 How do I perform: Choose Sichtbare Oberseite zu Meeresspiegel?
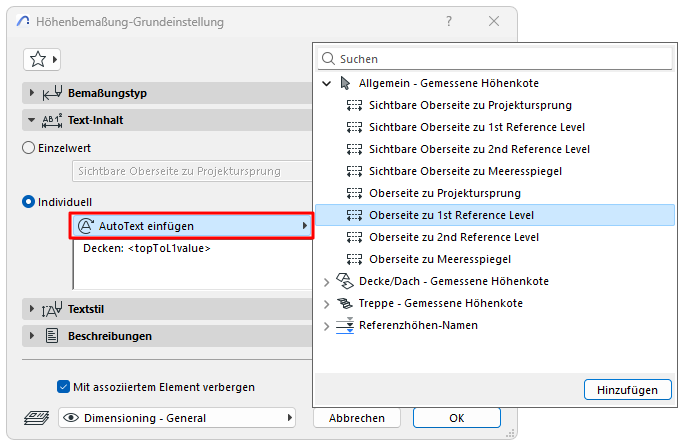(x=495, y=171)
